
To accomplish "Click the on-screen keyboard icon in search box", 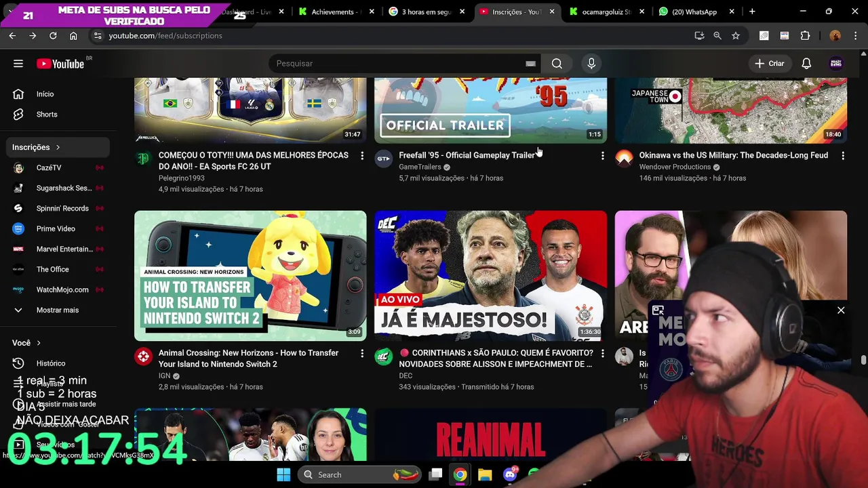I will (530, 64).
